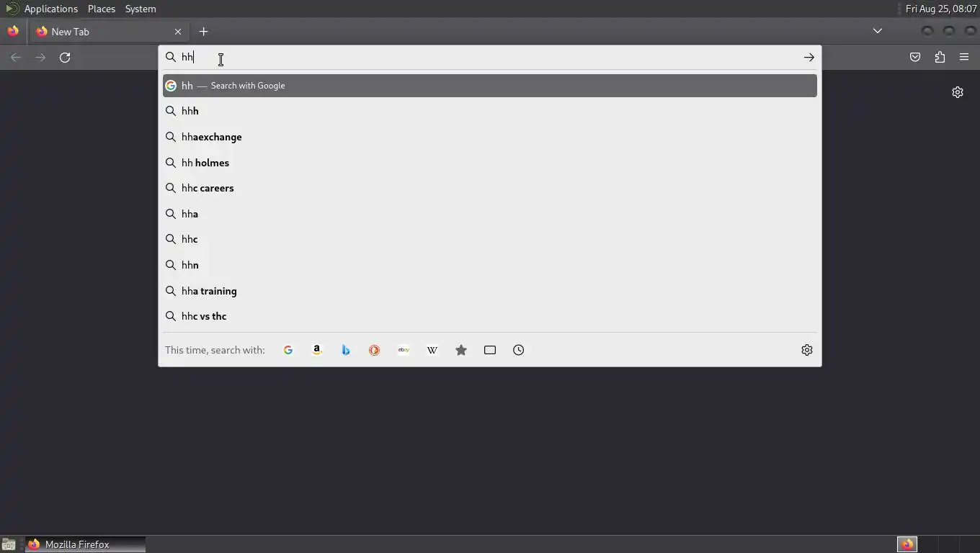Search history using the clock icon
980x553 pixels.
tap(519, 350)
